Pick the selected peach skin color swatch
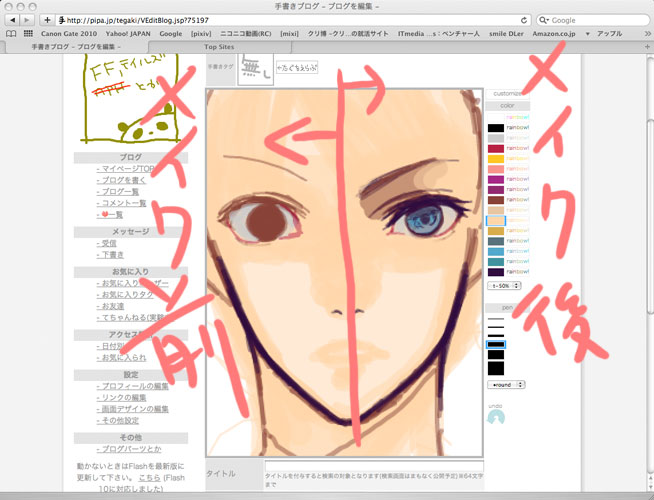Viewport: 654px width, 500px height. [496, 220]
